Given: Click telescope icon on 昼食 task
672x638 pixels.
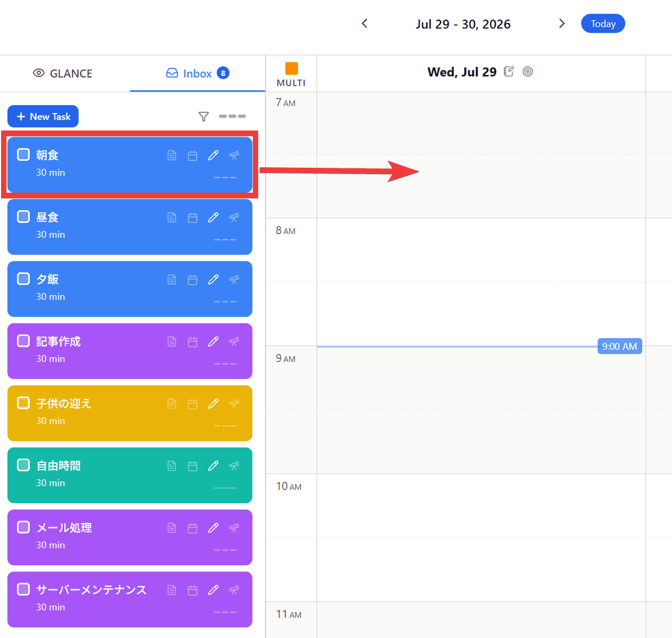Looking at the screenshot, I should point(234,218).
